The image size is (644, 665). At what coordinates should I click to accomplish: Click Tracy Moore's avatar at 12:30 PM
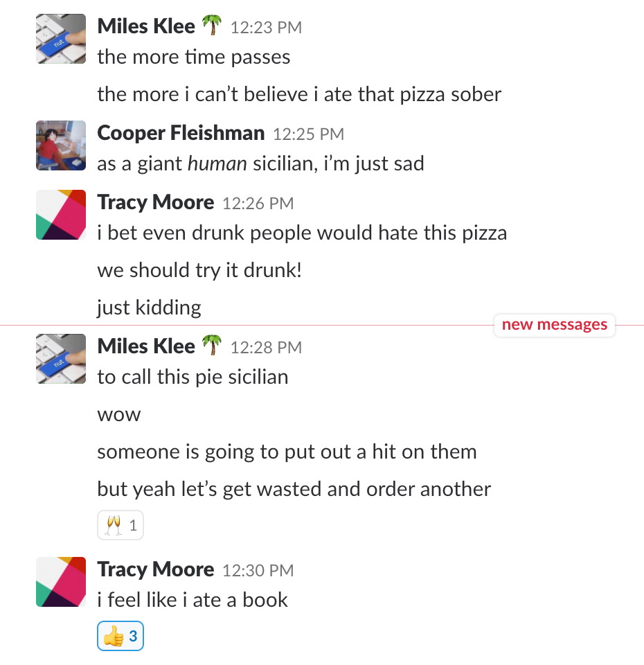tap(61, 582)
